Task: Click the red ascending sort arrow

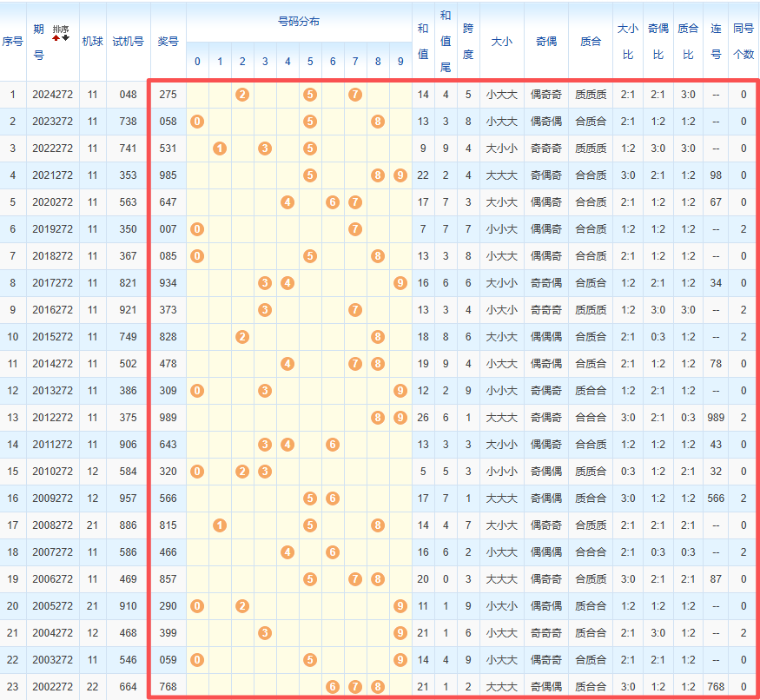Action: click(x=56, y=38)
